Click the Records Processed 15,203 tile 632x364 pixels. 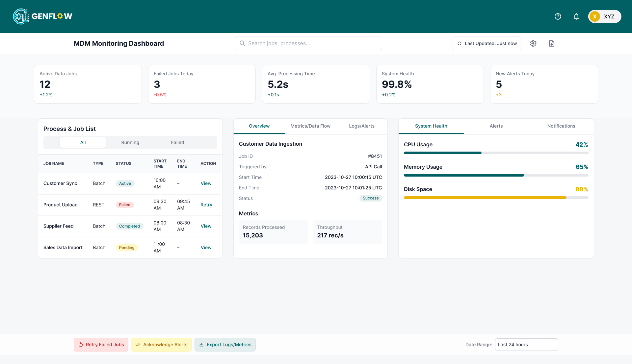pyautogui.click(x=274, y=232)
